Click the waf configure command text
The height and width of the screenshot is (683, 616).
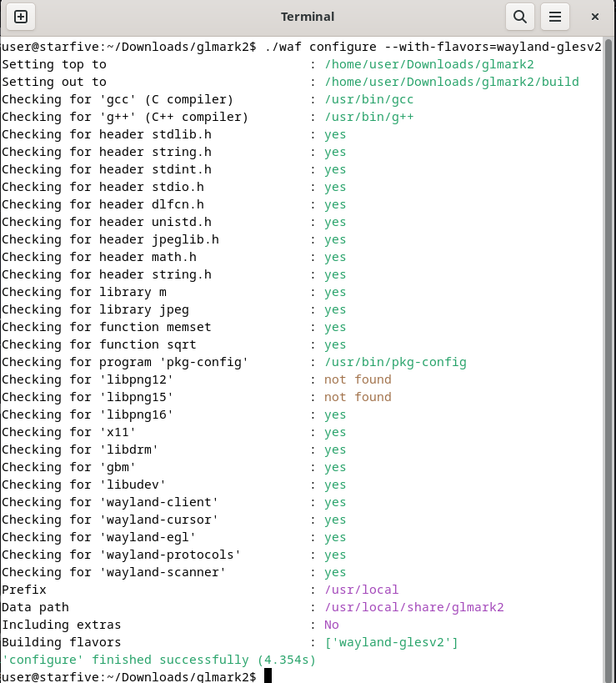[433, 47]
